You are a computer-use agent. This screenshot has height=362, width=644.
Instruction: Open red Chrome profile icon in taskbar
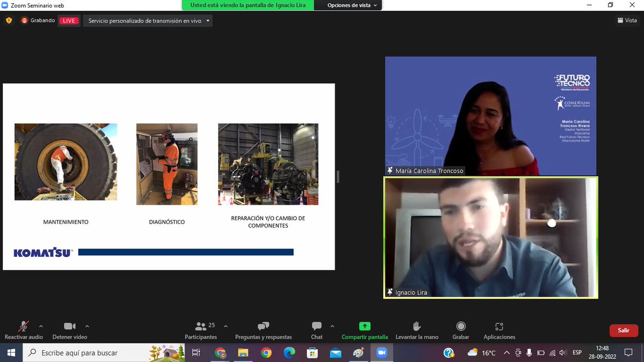pos(220,352)
